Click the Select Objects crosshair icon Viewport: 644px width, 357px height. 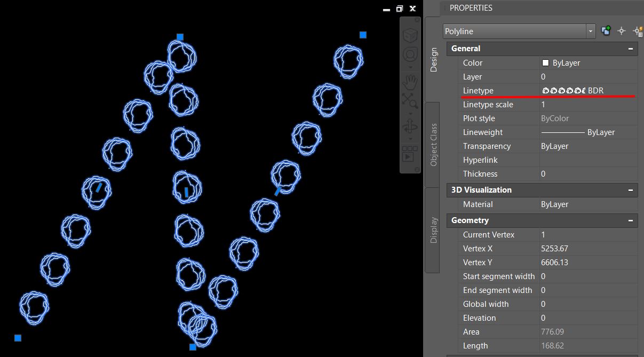click(x=621, y=31)
